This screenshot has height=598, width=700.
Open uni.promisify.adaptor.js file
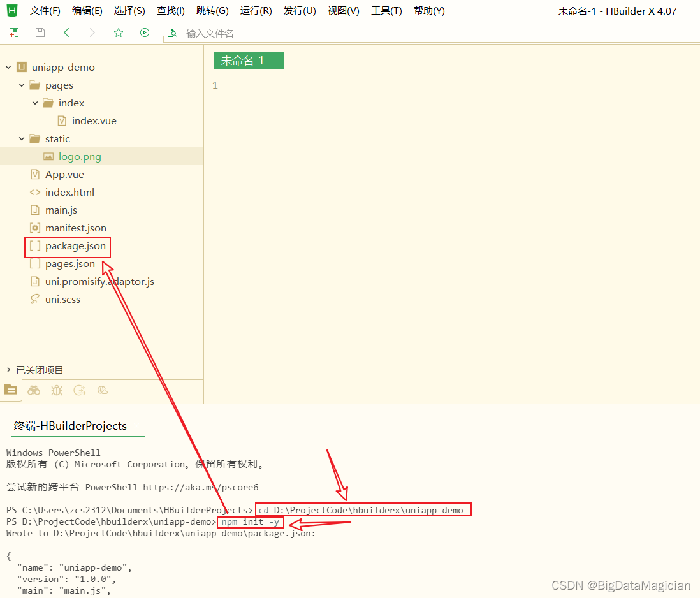click(99, 282)
